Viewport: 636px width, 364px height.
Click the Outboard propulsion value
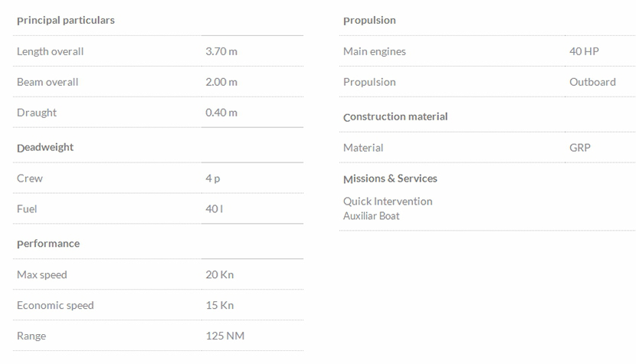pyautogui.click(x=592, y=82)
